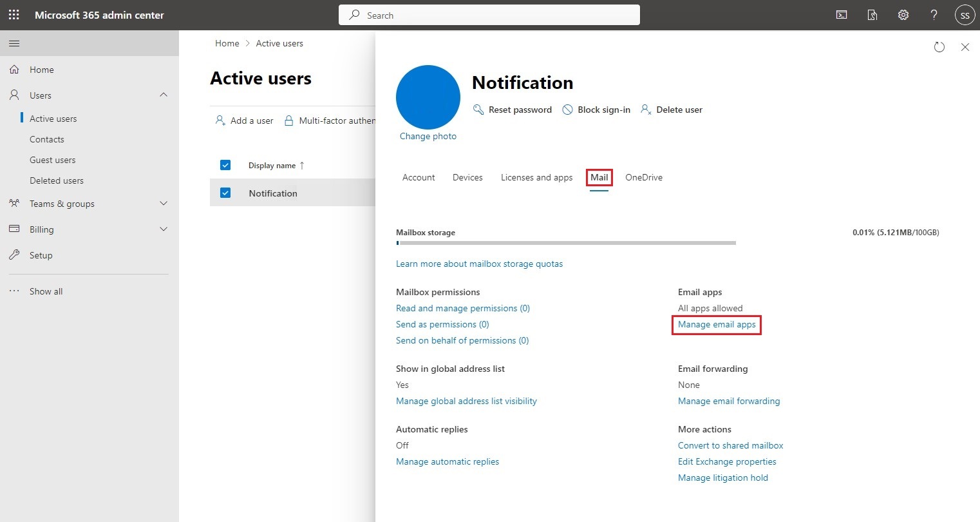Click inside the Search field
Viewport: 980px width, 522px height.
489,14
